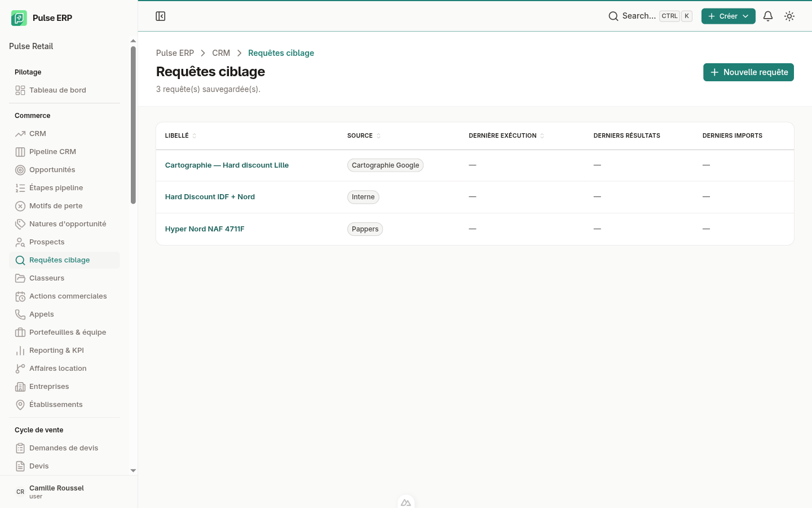Click the CRM breadcrumb link
Image resolution: width=812 pixels, height=508 pixels.
(221, 53)
